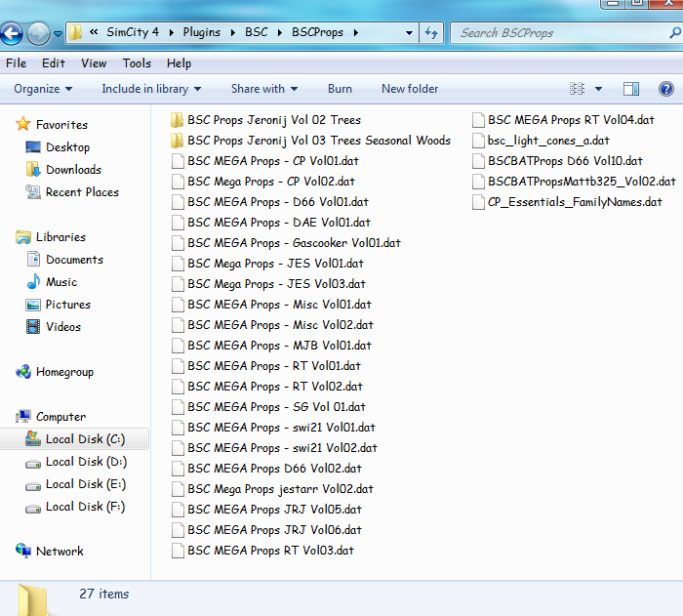Select Local Disk (C:)
The image size is (683, 616).
point(86,439)
